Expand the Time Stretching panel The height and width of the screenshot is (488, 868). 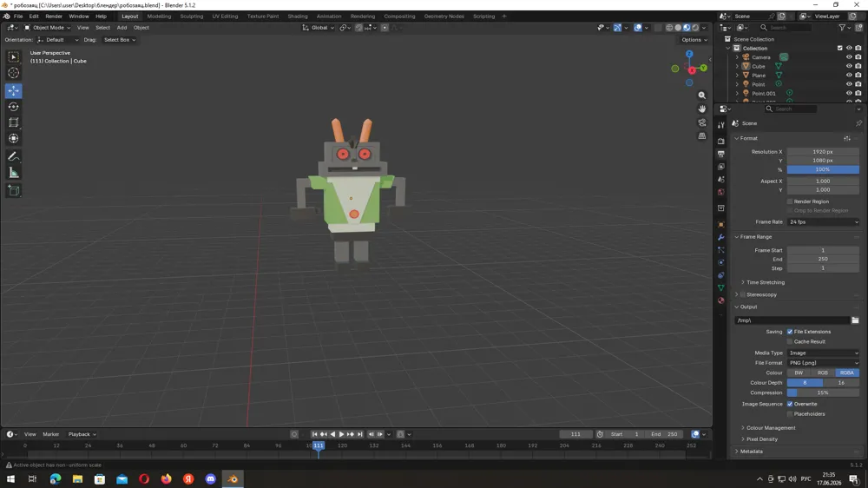click(764, 282)
